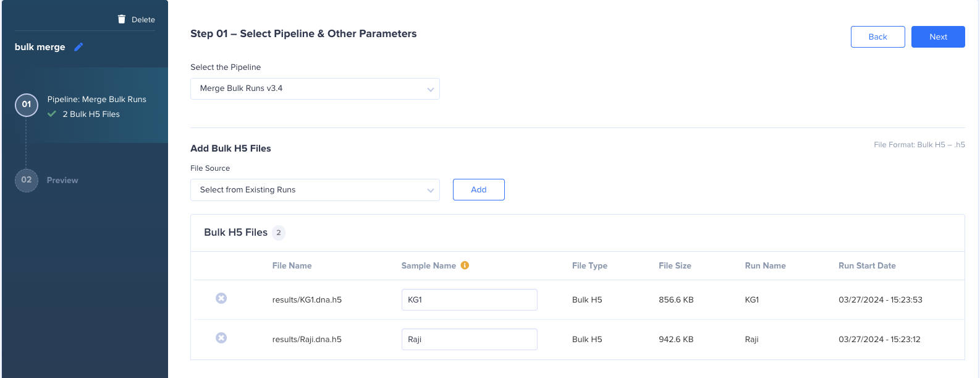Screen dimensions: 980x378
Task: Click the Delete label in sidebar
Action: [x=143, y=20]
